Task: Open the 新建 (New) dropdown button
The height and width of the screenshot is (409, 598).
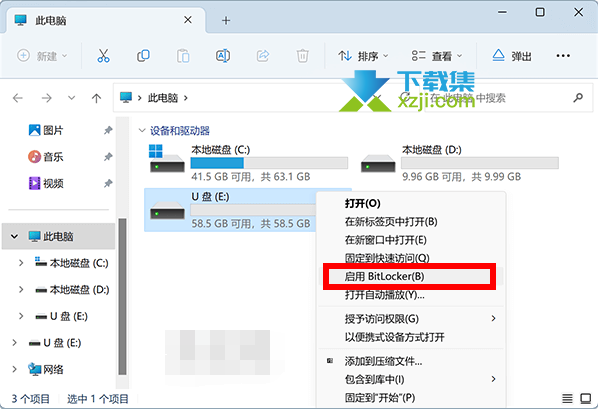Action: [x=42, y=56]
